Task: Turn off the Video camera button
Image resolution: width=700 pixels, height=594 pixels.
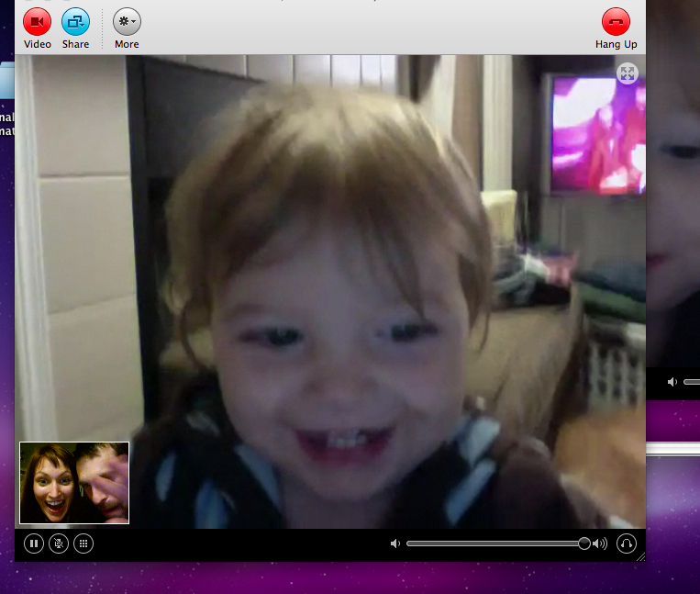Action: (37, 21)
